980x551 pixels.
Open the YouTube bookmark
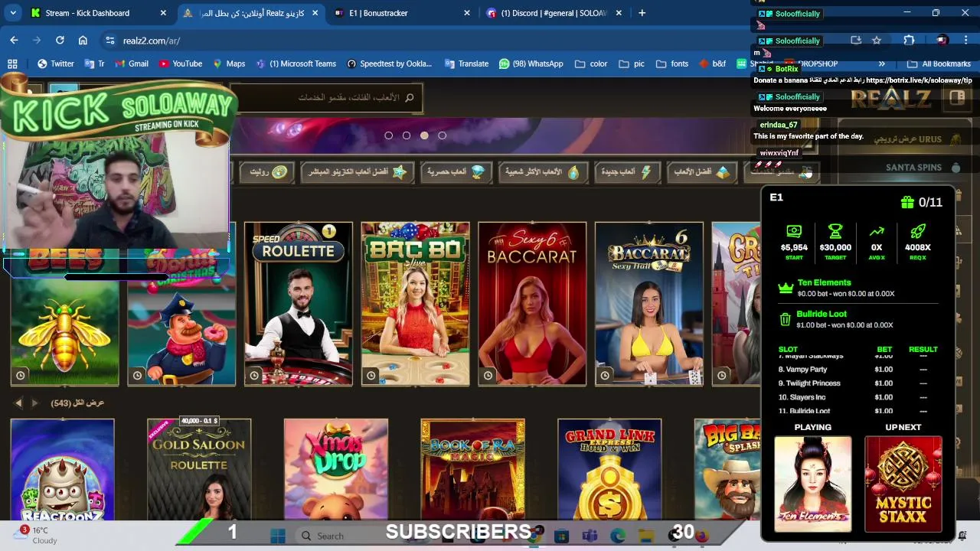(180, 64)
